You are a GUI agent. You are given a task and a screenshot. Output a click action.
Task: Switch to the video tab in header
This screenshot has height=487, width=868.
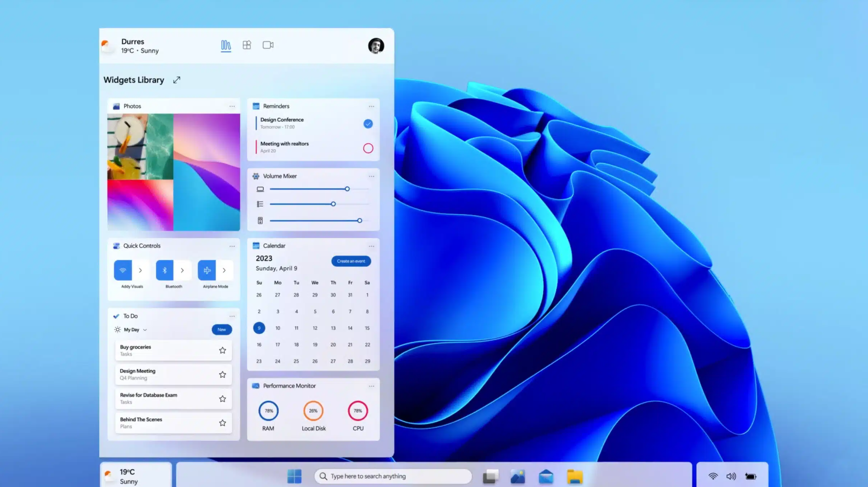[x=268, y=45]
